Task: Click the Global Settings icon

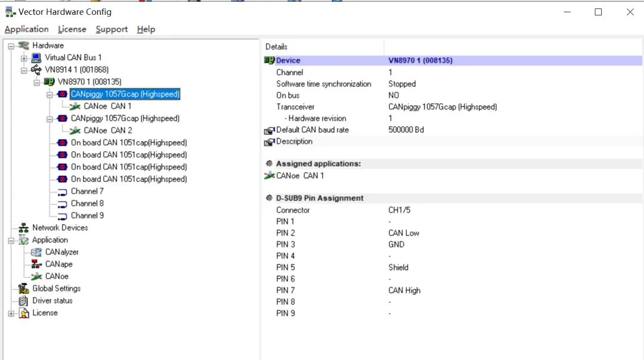Action: [x=23, y=288]
